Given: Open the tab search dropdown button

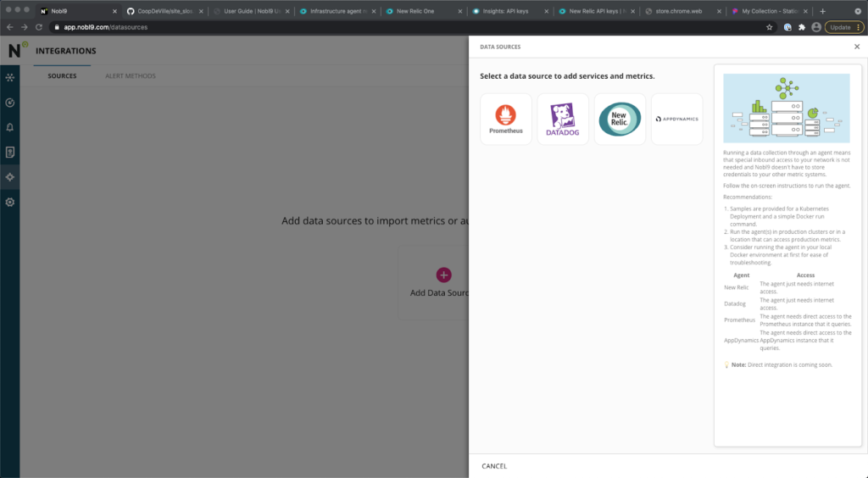Looking at the screenshot, I should 858,11.
